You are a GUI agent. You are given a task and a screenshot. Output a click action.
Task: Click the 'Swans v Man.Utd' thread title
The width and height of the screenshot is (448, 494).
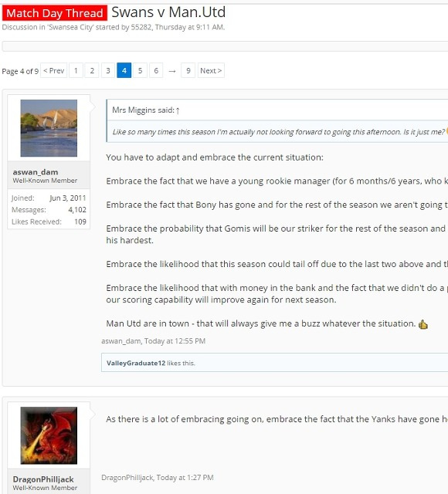pyautogui.click(x=168, y=12)
